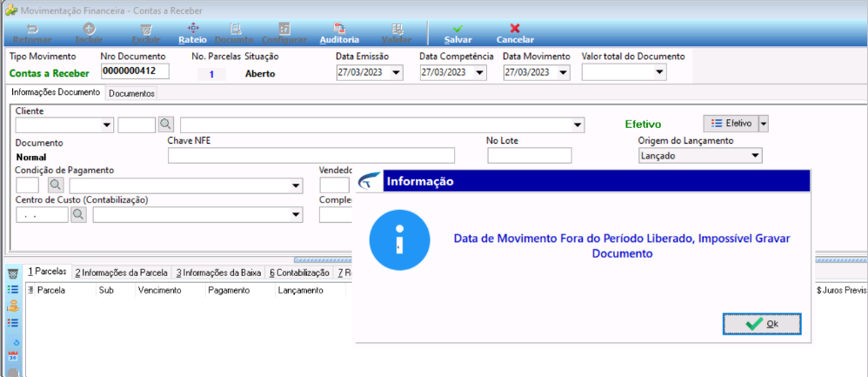Open the arrow beside the Efetivo button

coord(764,124)
